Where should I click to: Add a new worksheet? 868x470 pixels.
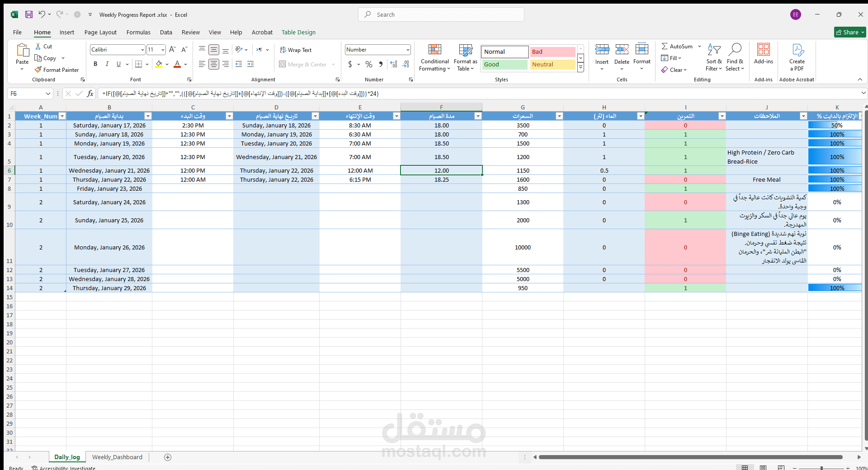[168, 457]
